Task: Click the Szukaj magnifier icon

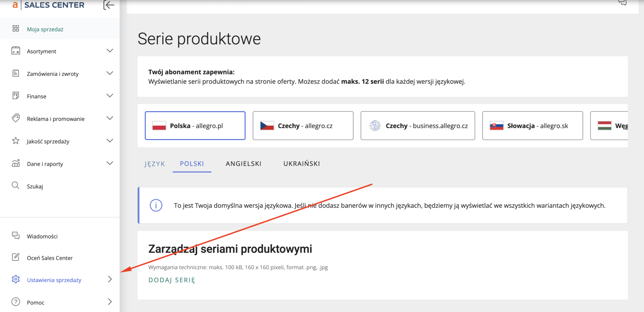Action: tap(15, 185)
